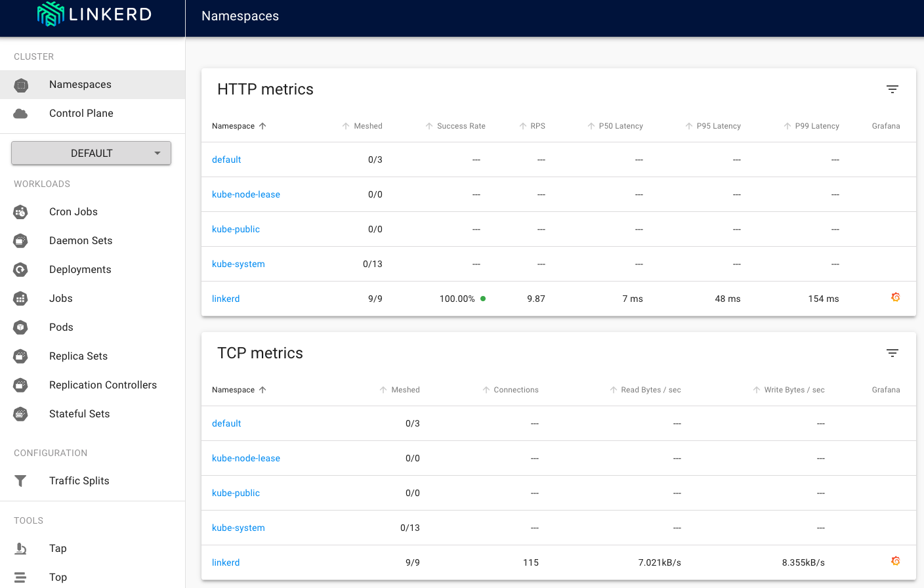Go to Control Plane page

[x=93, y=114]
